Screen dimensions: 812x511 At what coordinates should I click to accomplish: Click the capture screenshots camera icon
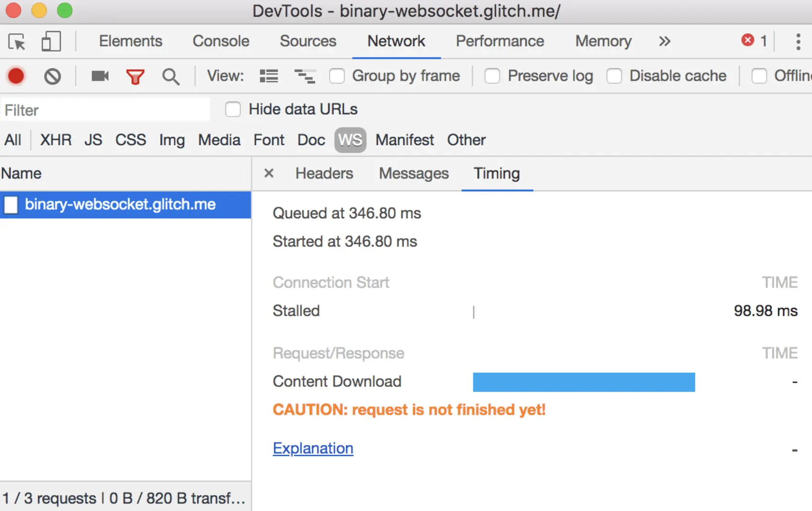[x=100, y=76]
